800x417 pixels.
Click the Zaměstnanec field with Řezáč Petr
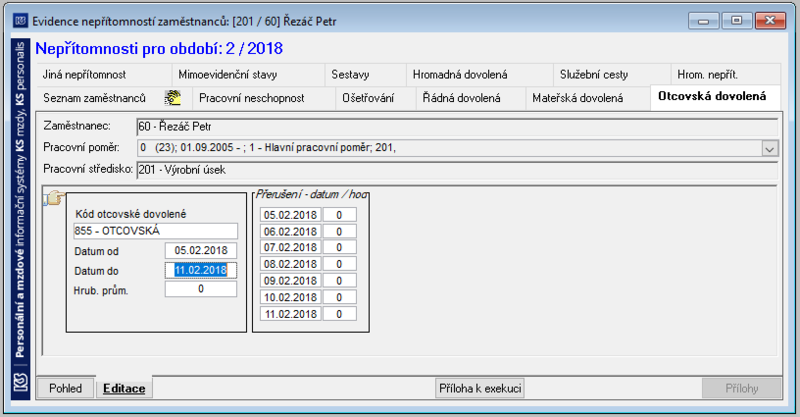[x=457, y=127]
